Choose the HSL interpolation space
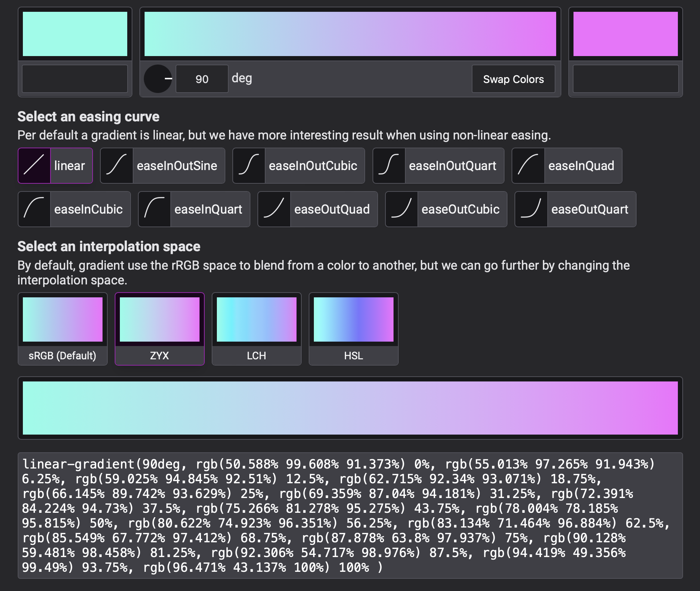The image size is (700, 591). 354,329
